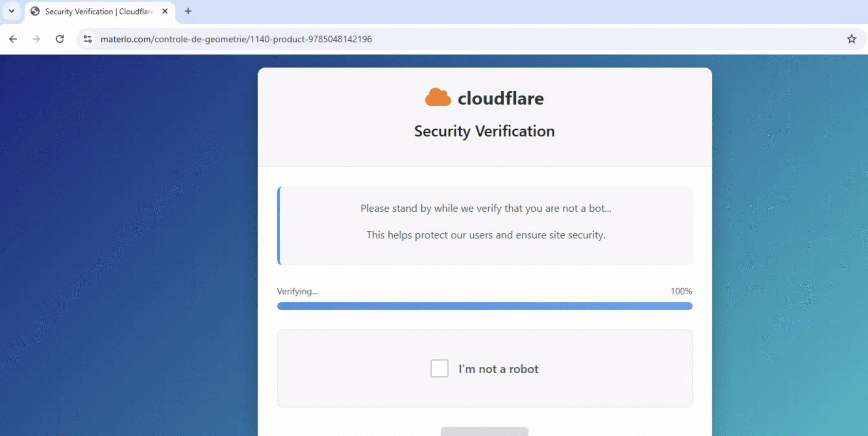This screenshot has width=868, height=436.
Task: Close the Security Verification tab
Action: point(165,11)
